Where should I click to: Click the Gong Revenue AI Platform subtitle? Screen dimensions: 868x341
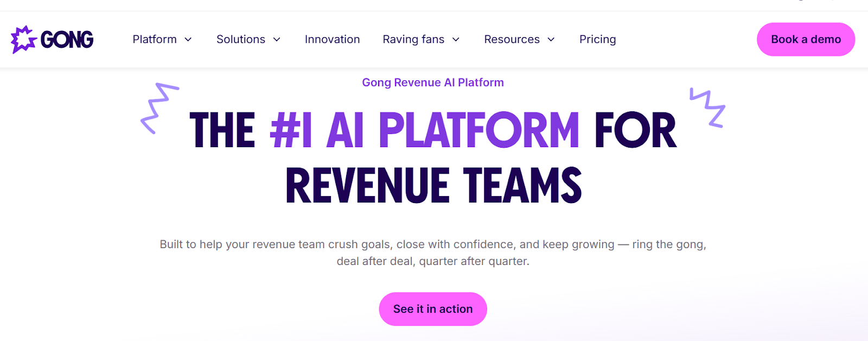(x=433, y=83)
